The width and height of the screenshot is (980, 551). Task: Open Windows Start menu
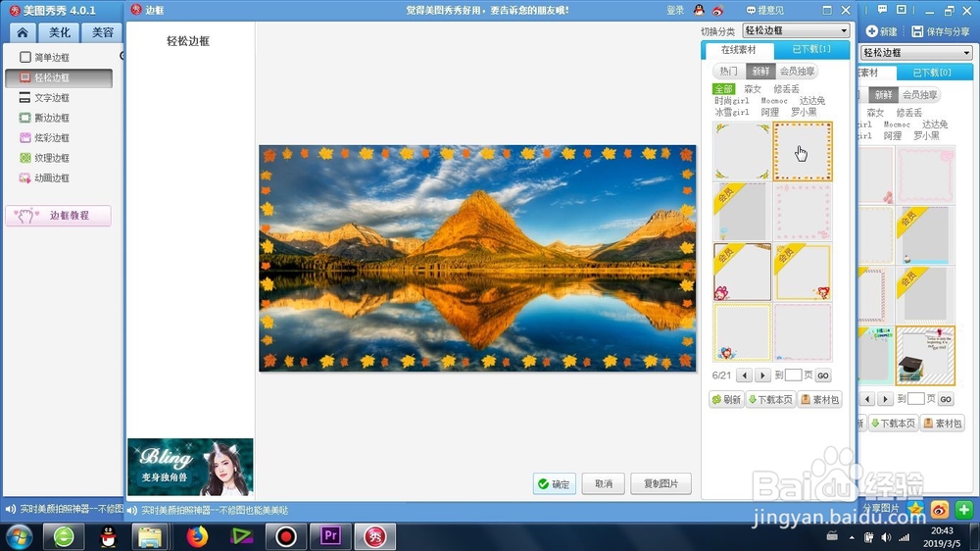pos(18,536)
